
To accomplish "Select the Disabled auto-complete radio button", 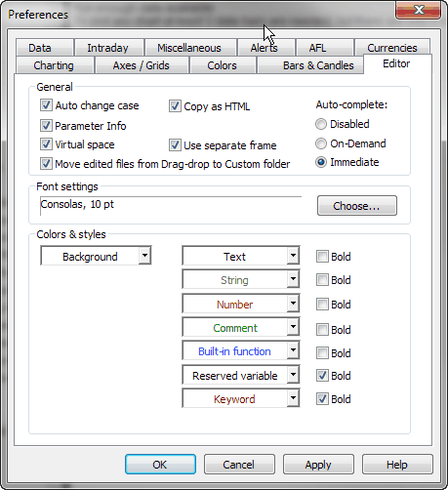I will pos(321,124).
